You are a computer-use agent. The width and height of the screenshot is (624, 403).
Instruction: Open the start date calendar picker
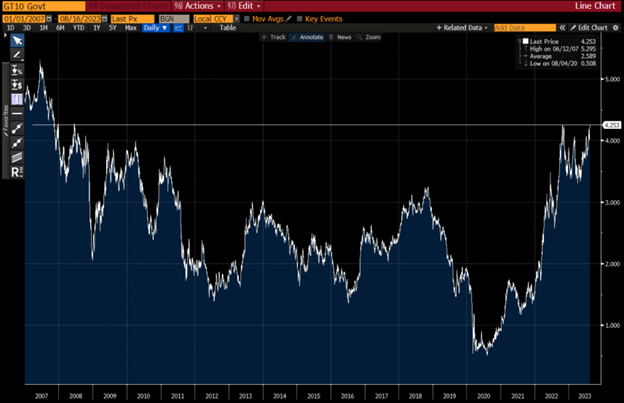tap(49, 19)
